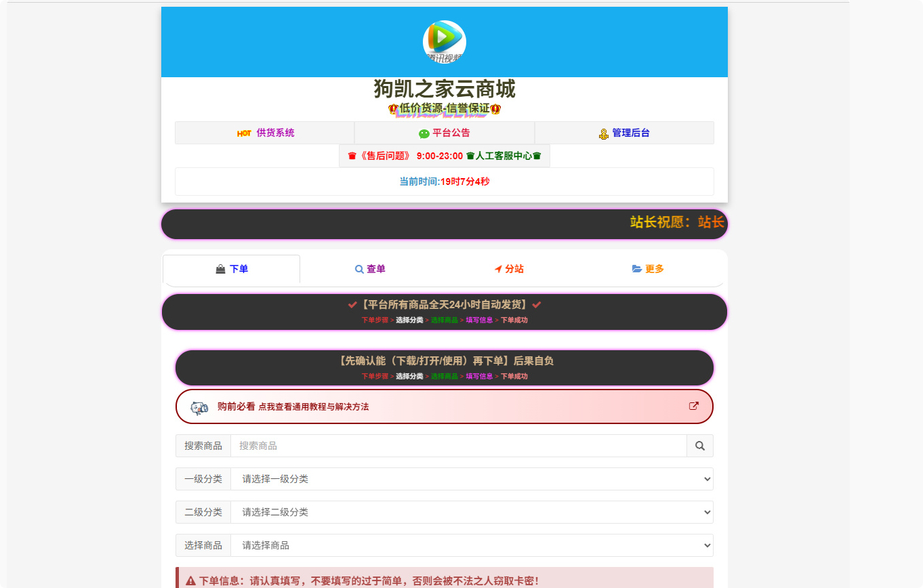Screen dimensions: 923x588
Task: Click the 低价货源-信誉保证 slogan
Action: [x=445, y=108]
